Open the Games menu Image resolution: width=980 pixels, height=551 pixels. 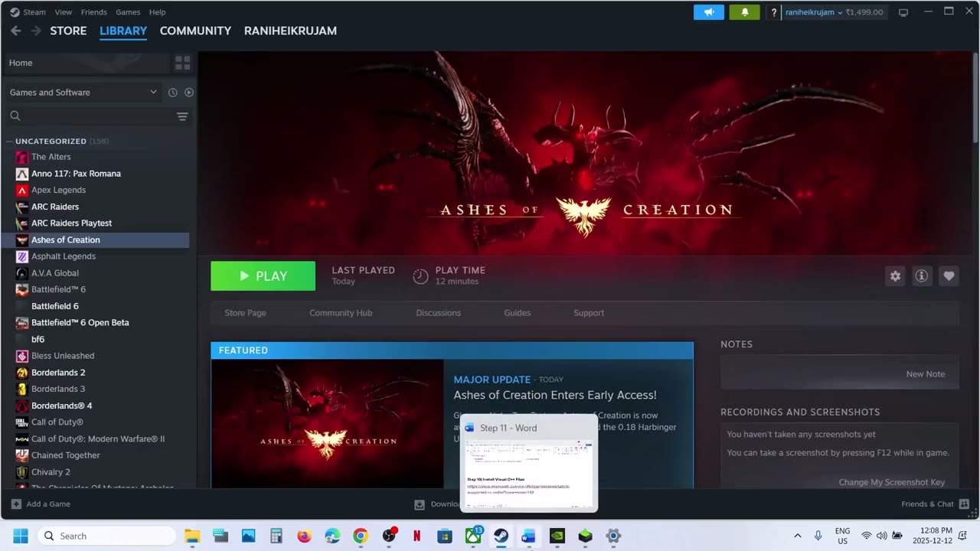pos(128,12)
